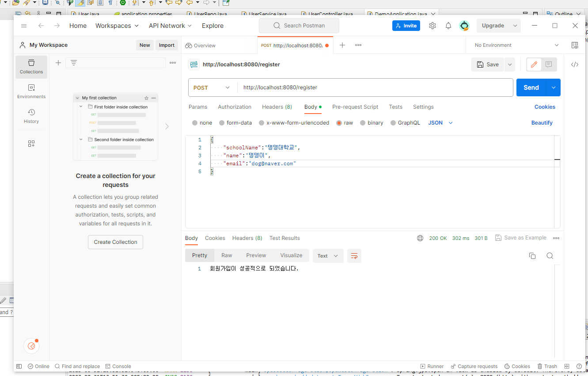Switch response view to Visualize

(x=291, y=255)
